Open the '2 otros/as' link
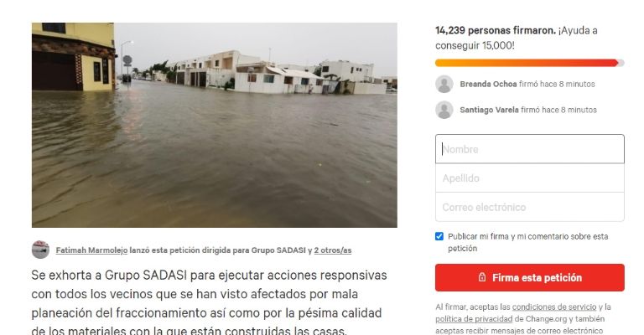The width and height of the screenshot is (644, 335). click(333, 250)
